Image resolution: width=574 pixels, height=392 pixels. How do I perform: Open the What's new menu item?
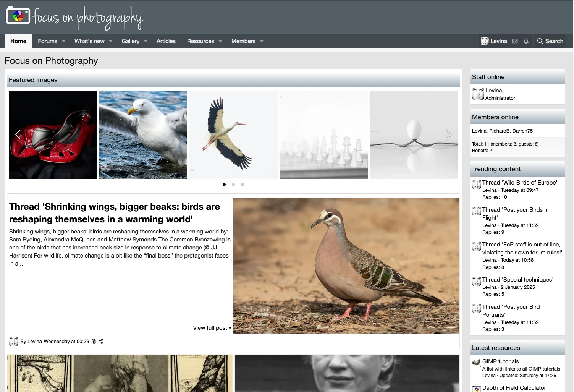pyautogui.click(x=89, y=41)
